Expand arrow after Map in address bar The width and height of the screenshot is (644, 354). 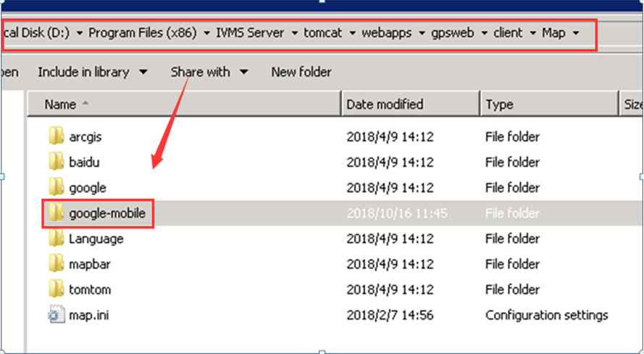[575, 33]
